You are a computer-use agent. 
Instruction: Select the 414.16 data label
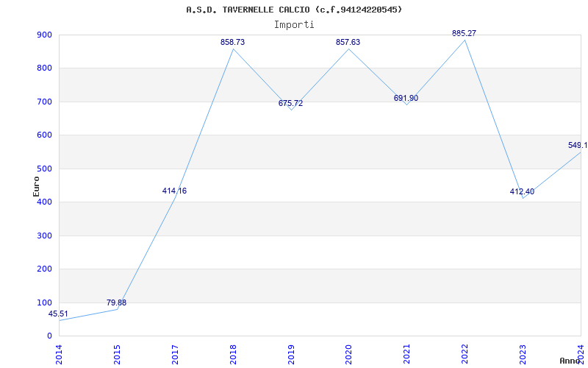pos(174,191)
